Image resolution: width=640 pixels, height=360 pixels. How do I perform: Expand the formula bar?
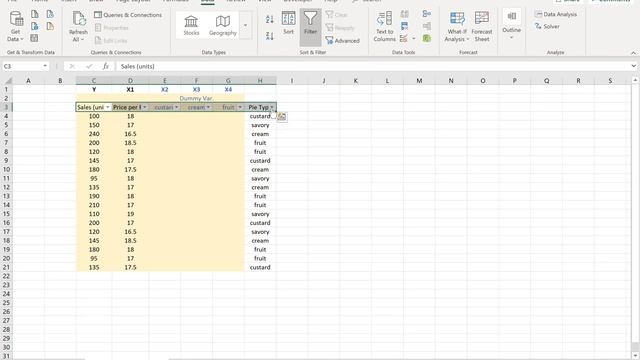633,66
